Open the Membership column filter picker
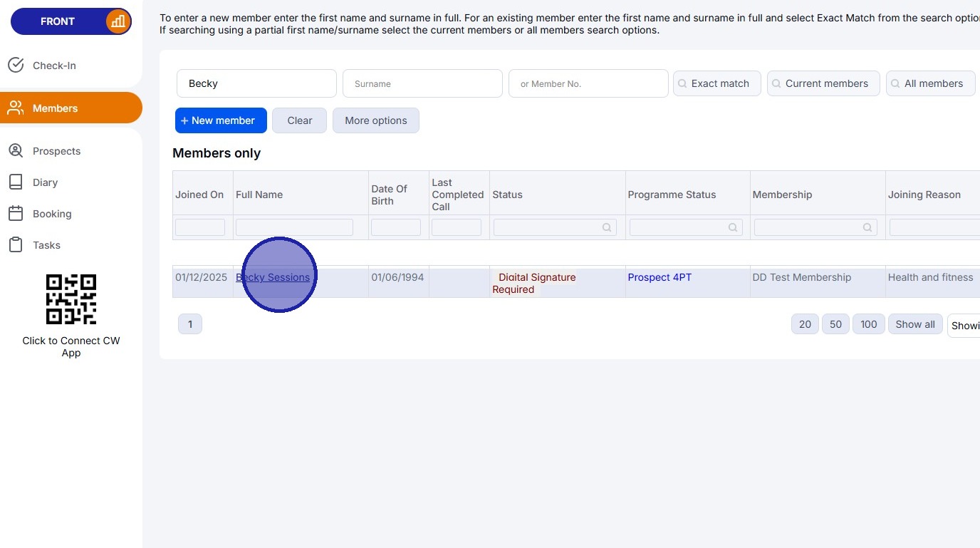980x548 pixels. [867, 227]
